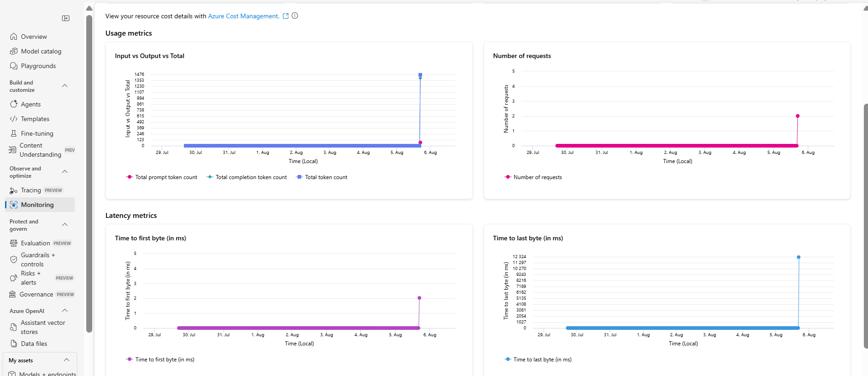Click the Monitoring icon in sidebar
Screen dimensions: 868x376
[x=14, y=205]
